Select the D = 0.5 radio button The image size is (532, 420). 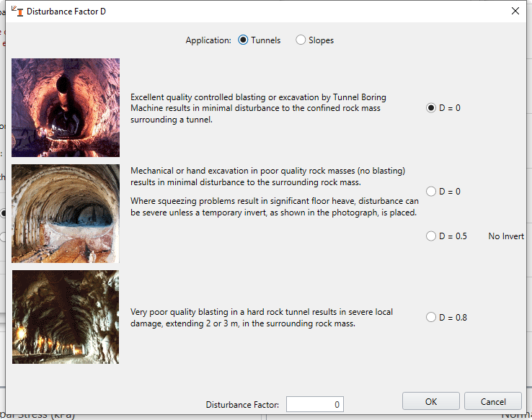point(431,236)
